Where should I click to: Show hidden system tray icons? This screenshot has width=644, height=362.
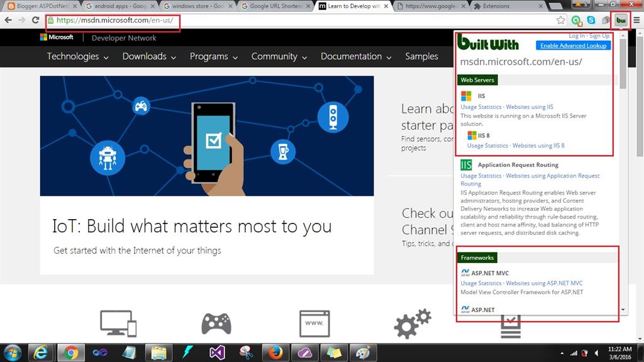[x=562, y=353]
